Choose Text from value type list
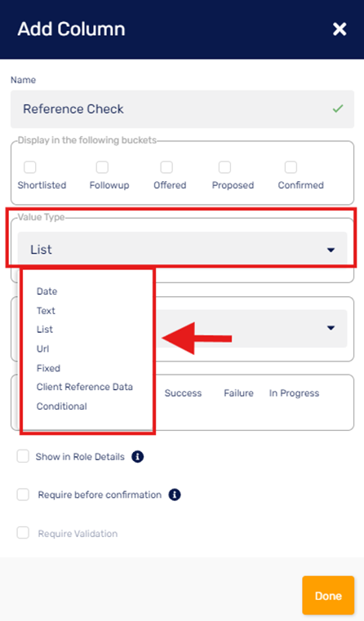 [x=46, y=310]
